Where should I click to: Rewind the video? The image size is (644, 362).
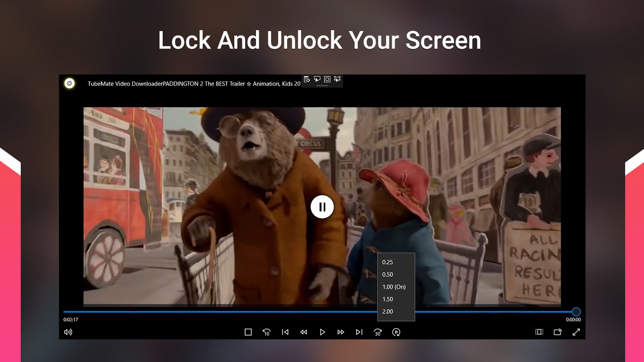(x=304, y=332)
